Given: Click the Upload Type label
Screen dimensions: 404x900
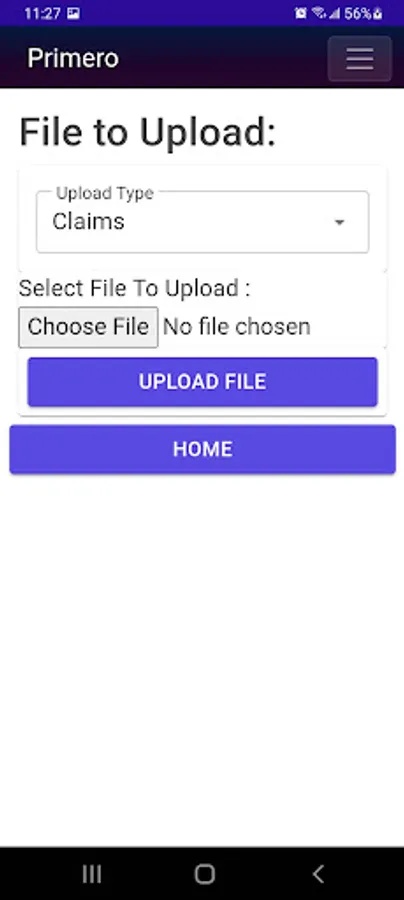Looking at the screenshot, I should 105,193.
